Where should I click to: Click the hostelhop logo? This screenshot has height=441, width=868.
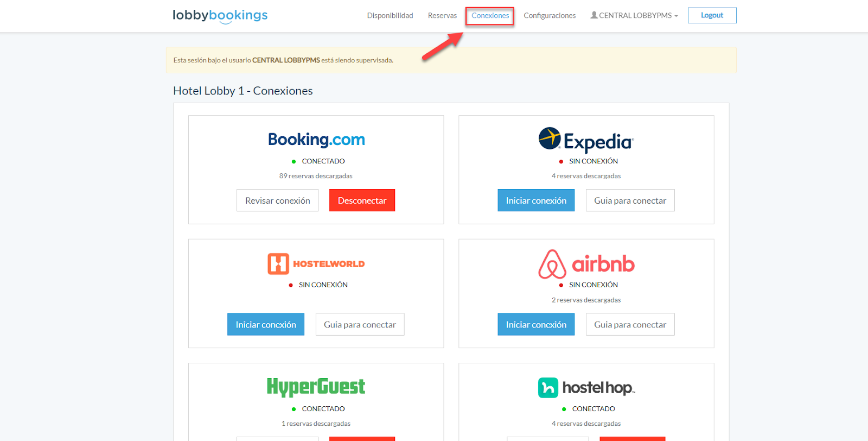(586, 388)
